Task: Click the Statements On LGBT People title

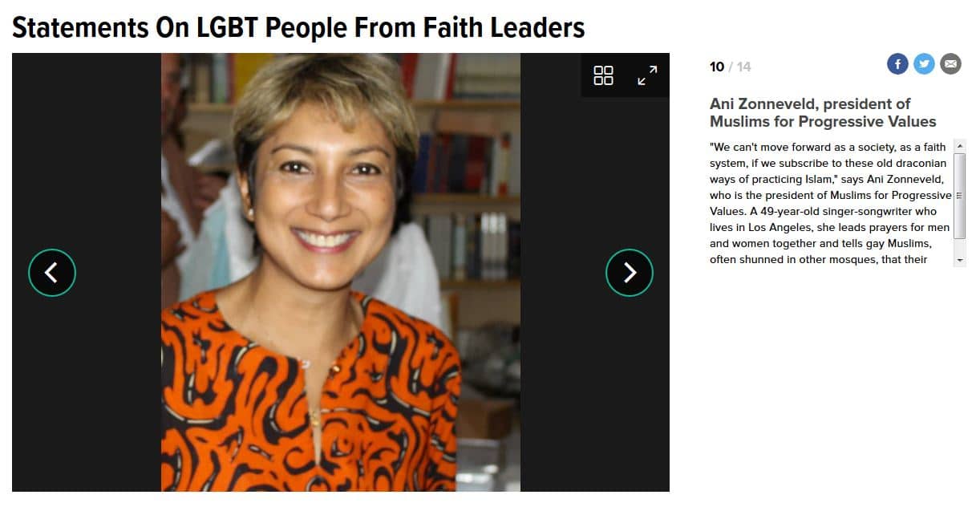Action: tap(298, 27)
